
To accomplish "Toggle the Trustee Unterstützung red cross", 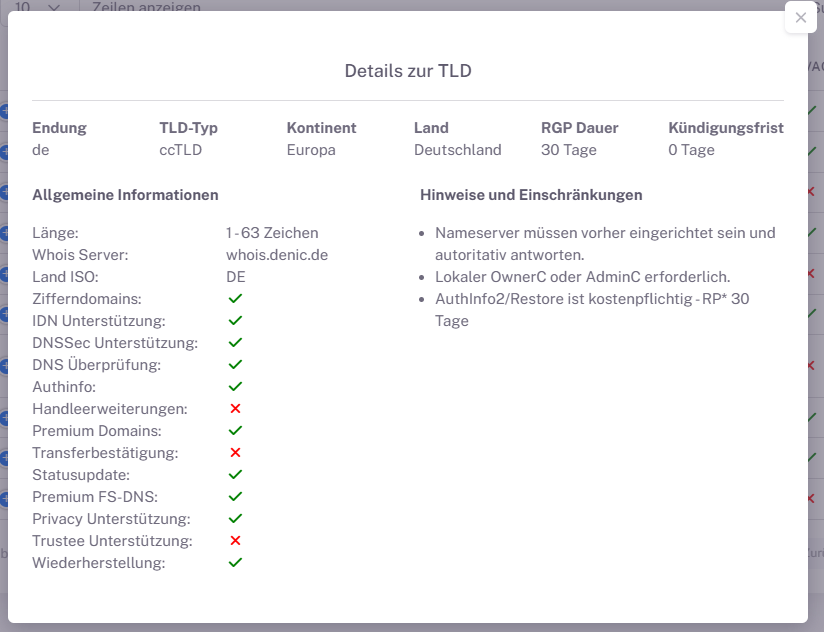I will (236, 540).
